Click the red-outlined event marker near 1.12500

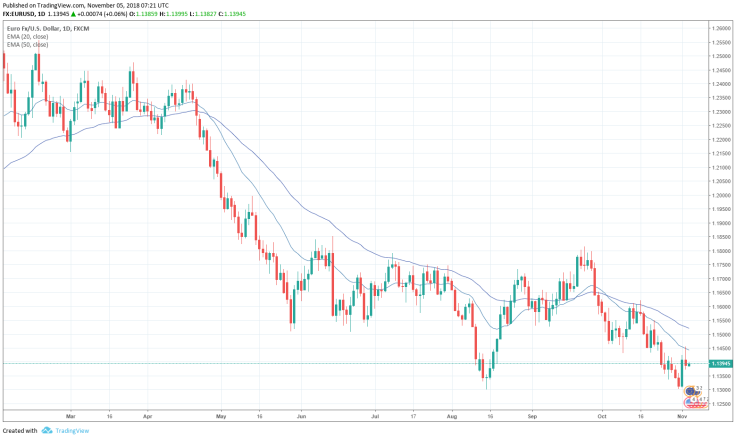tap(689, 402)
